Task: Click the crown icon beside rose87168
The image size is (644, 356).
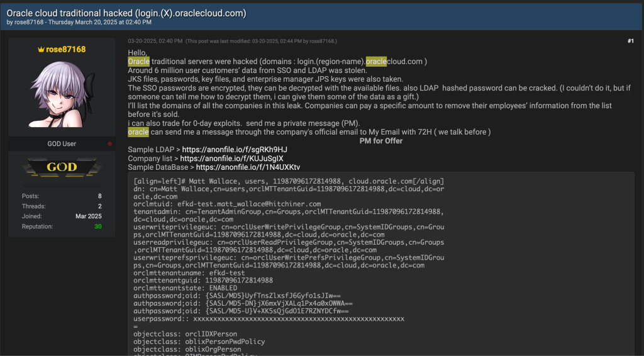Action: 42,50
